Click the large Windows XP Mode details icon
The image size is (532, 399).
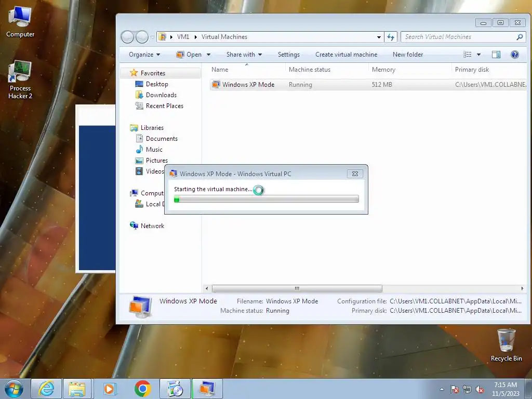(140, 307)
